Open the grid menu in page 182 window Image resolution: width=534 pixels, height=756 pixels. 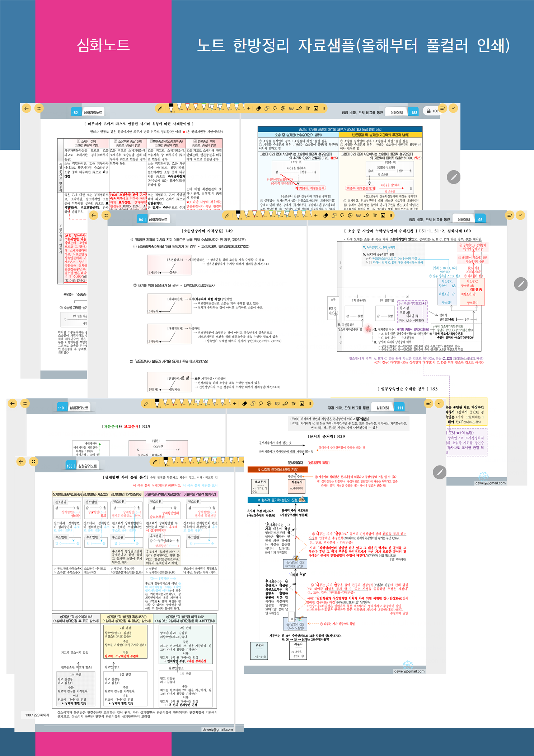coord(39,108)
